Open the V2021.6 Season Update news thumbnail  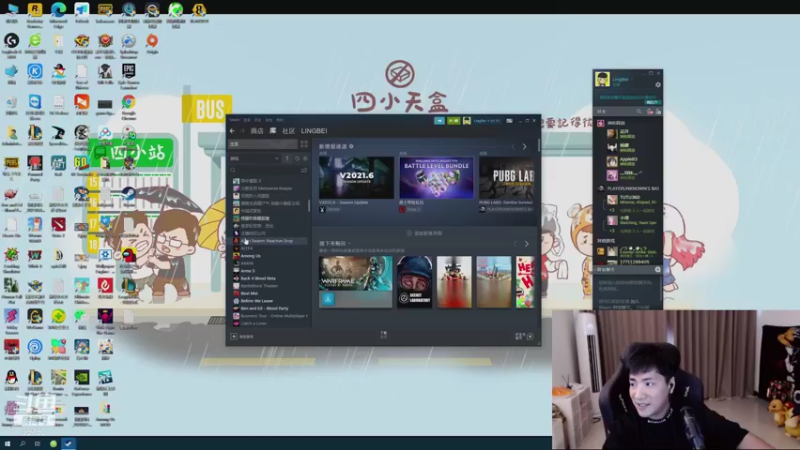(x=356, y=178)
